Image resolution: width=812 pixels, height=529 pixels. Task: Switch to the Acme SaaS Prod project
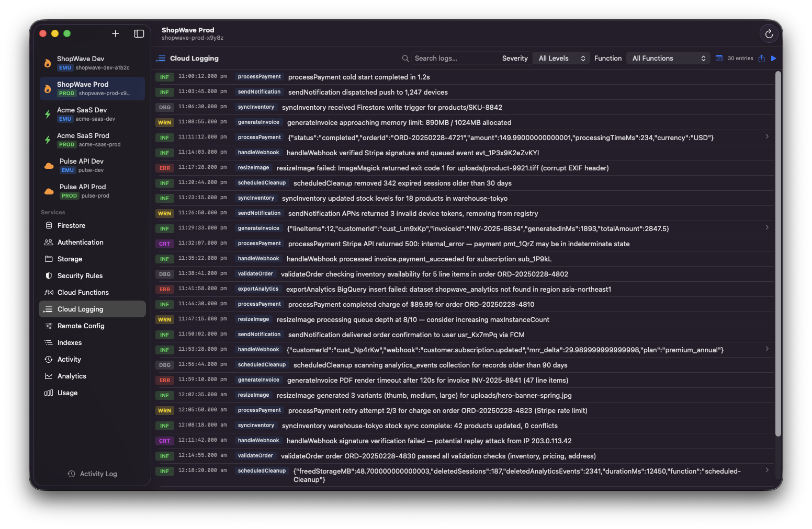tap(92, 140)
